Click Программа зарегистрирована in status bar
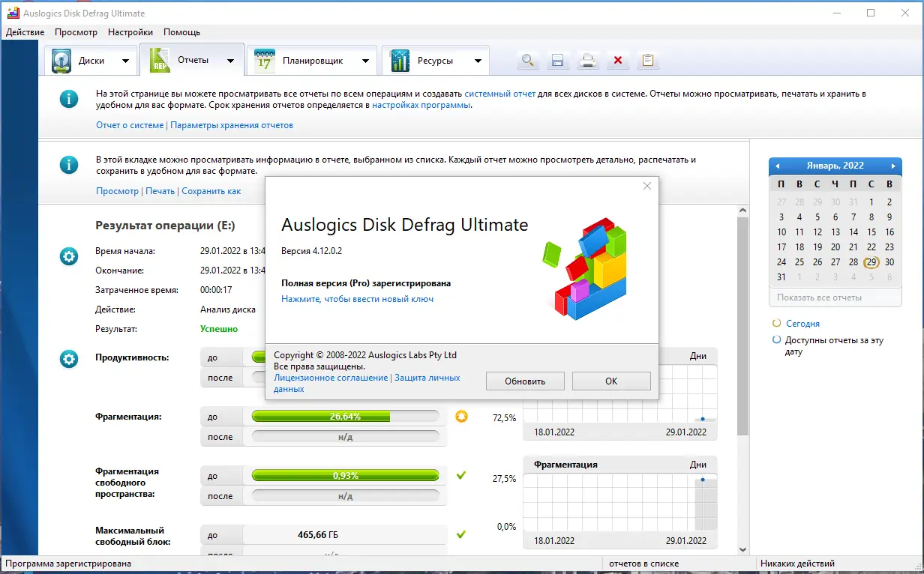Screen dimensions: 924x574 coord(68,564)
